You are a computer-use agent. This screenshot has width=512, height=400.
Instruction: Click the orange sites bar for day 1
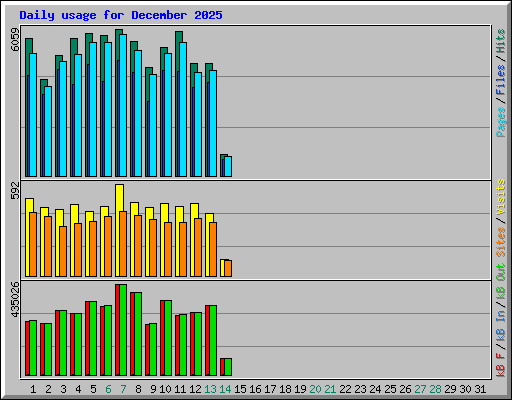33,244
